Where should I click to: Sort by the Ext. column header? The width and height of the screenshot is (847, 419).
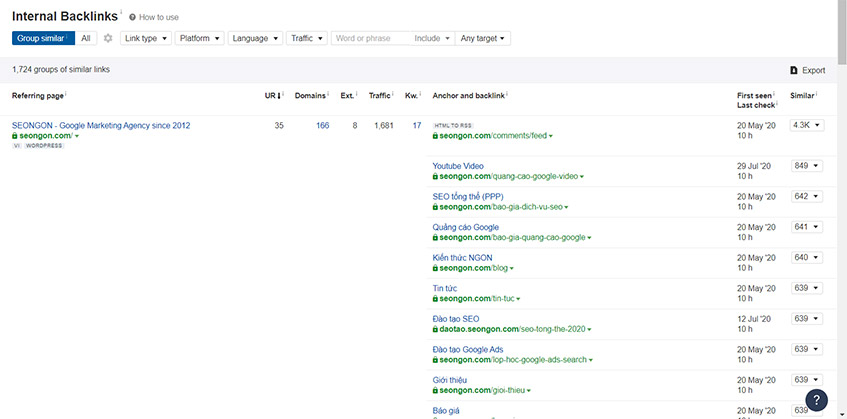349,96
